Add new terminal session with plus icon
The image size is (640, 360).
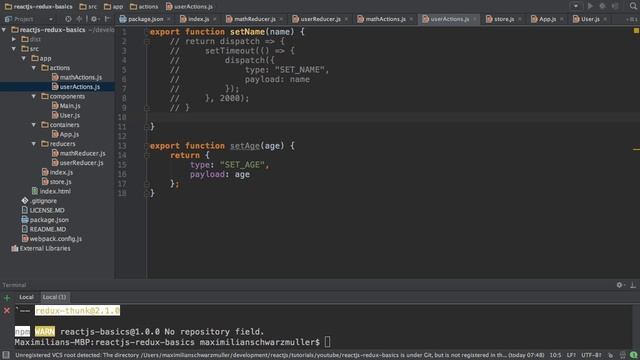(x=7, y=298)
